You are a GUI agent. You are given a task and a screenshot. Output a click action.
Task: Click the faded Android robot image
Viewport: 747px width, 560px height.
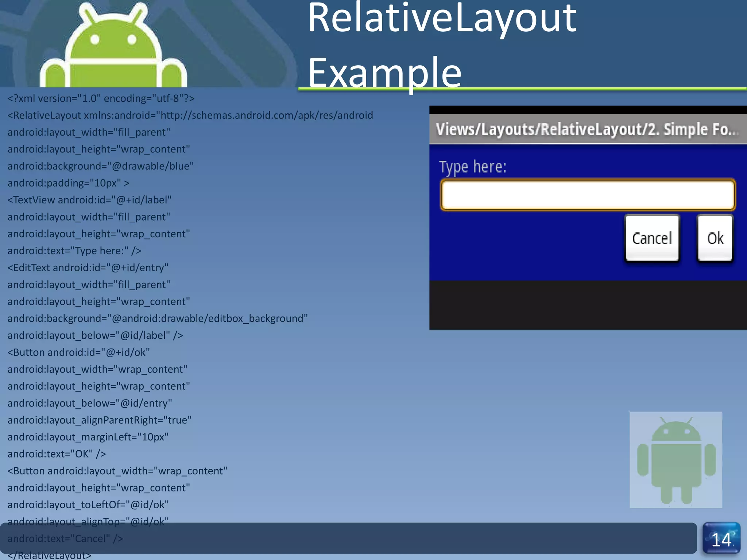point(676,460)
